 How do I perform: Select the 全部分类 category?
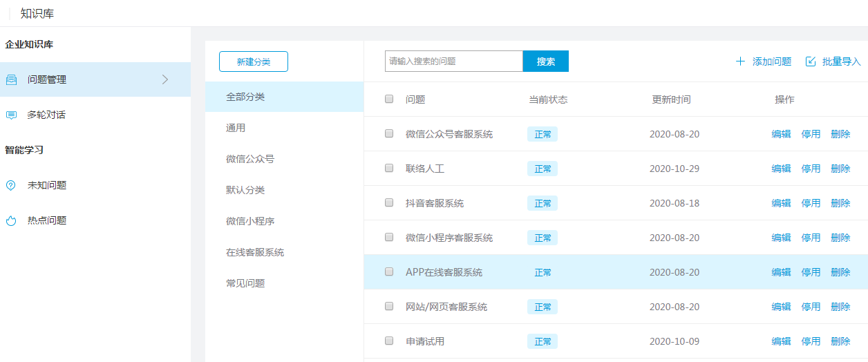pyautogui.click(x=284, y=97)
